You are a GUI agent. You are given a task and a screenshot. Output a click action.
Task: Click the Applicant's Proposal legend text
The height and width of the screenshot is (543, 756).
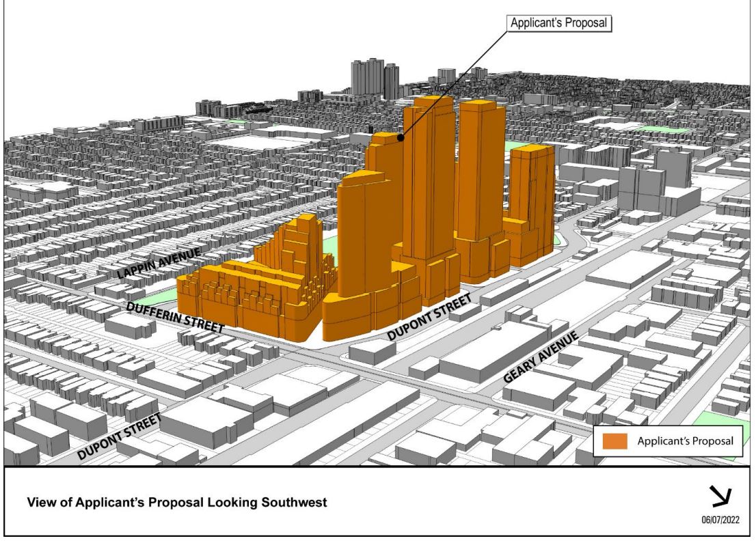click(x=685, y=442)
